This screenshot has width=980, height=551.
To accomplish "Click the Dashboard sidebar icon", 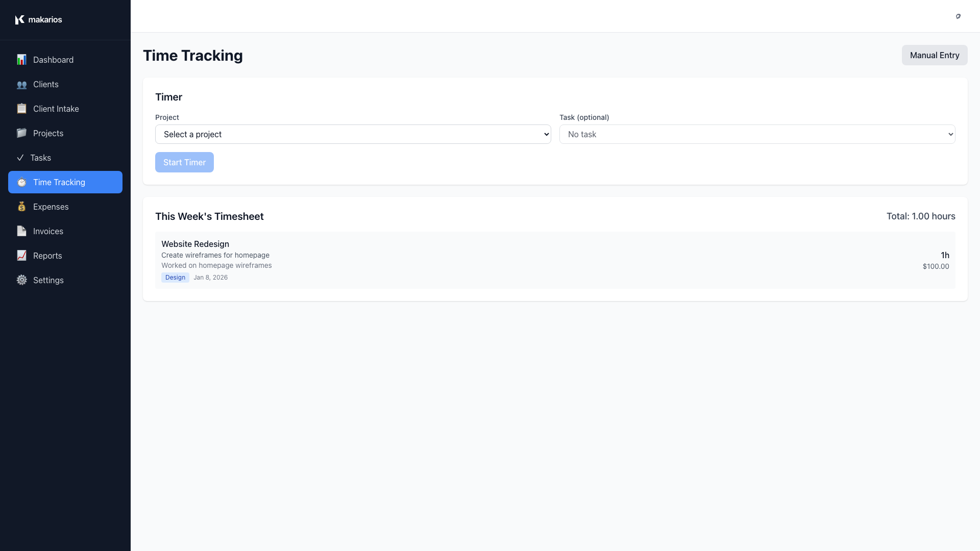I will click(21, 60).
